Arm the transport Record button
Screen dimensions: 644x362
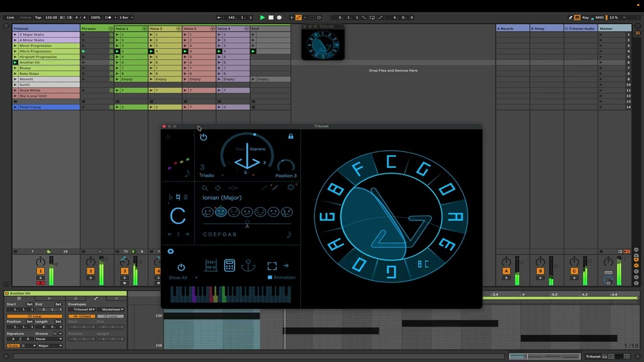(x=279, y=18)
